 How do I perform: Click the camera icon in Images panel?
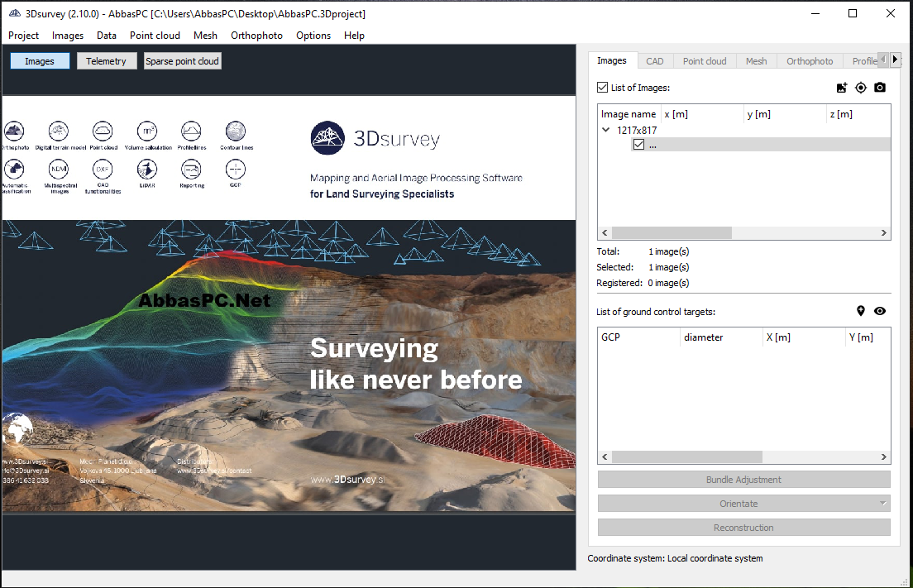(x=880, y=88)
